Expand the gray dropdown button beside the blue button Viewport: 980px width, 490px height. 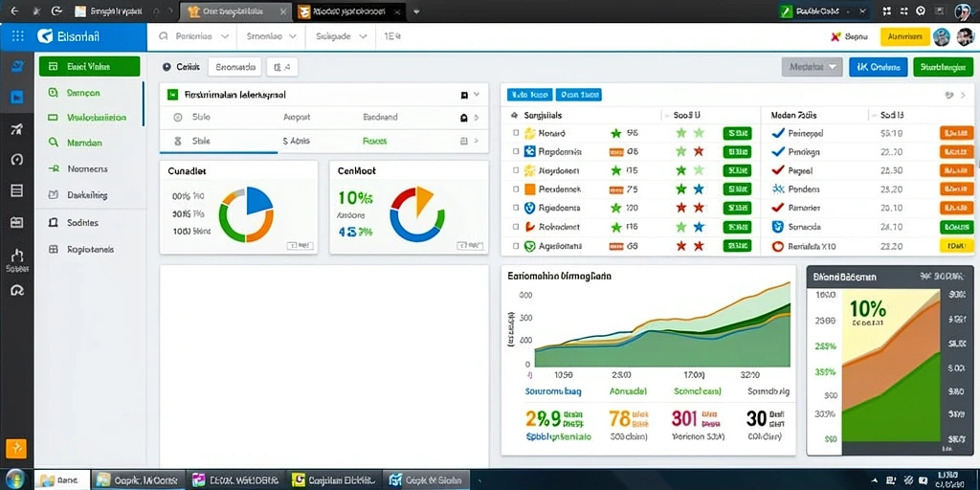pyautogui.click(x=812, y=67)
